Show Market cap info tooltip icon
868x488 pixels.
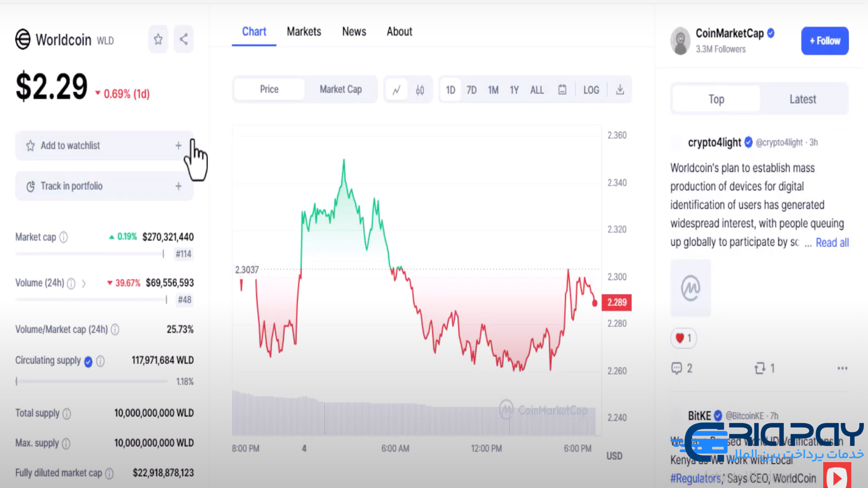pyautogui.click(x=64, y=237)
